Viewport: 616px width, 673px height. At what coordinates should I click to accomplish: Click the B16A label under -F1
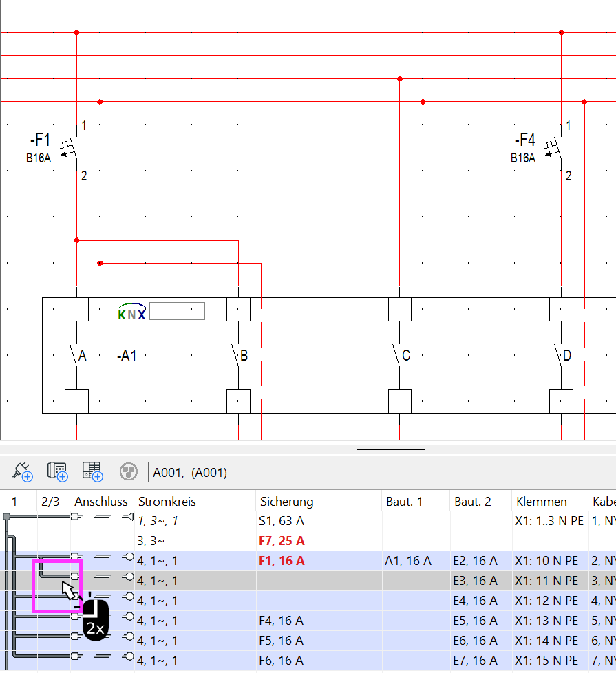(39, 158)
